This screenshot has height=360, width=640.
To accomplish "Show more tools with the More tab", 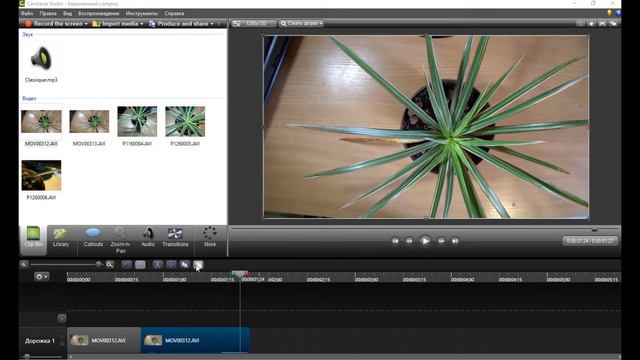I will 210,237.
